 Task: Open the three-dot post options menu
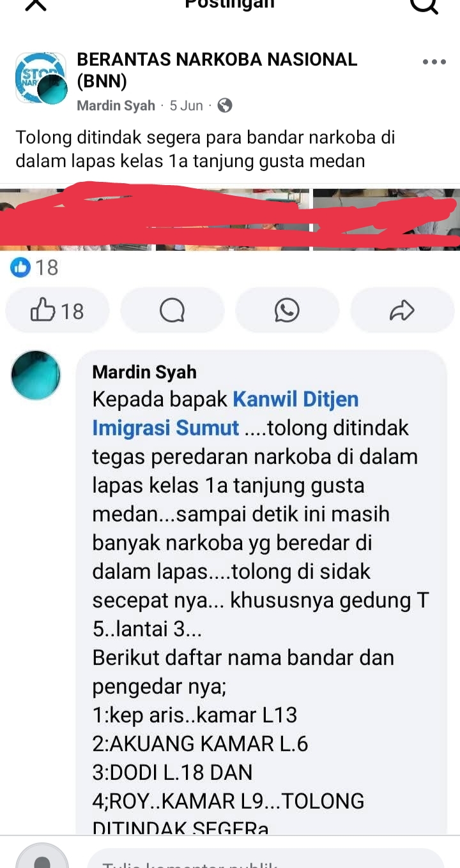[434, 62]
